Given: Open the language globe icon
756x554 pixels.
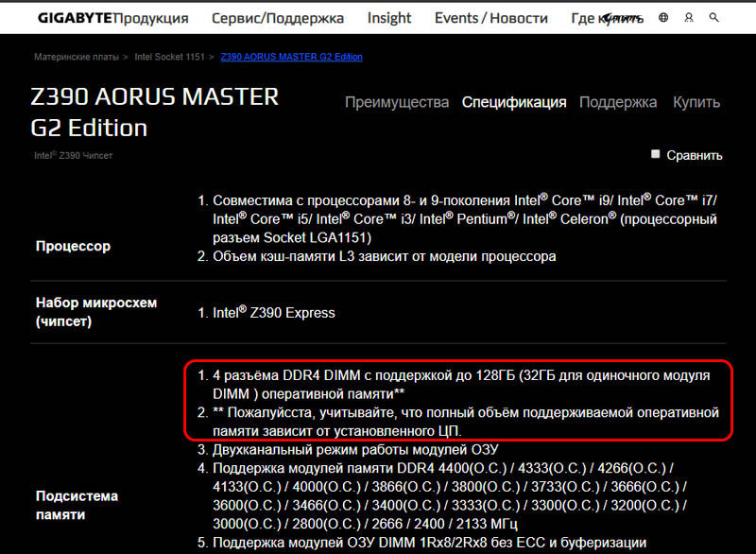Looking at the screenshot, I should click(663, 18).
